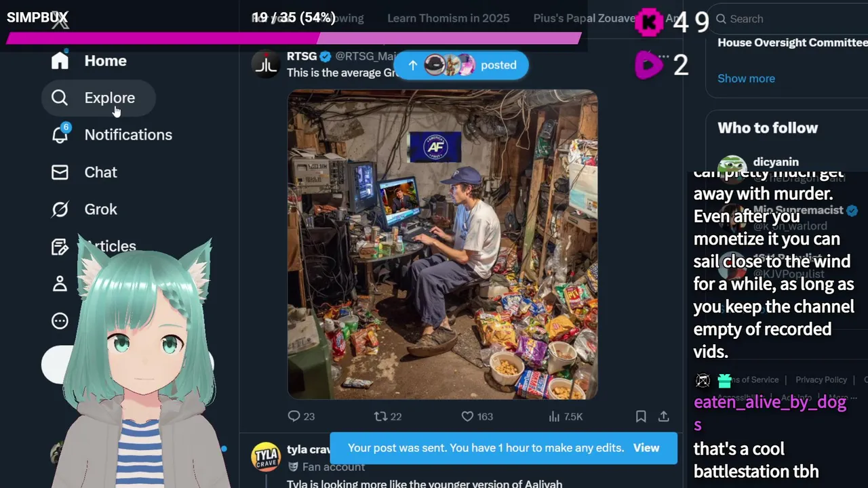
Task: Like the RTSG post heart icon
Action: (467, 416)
